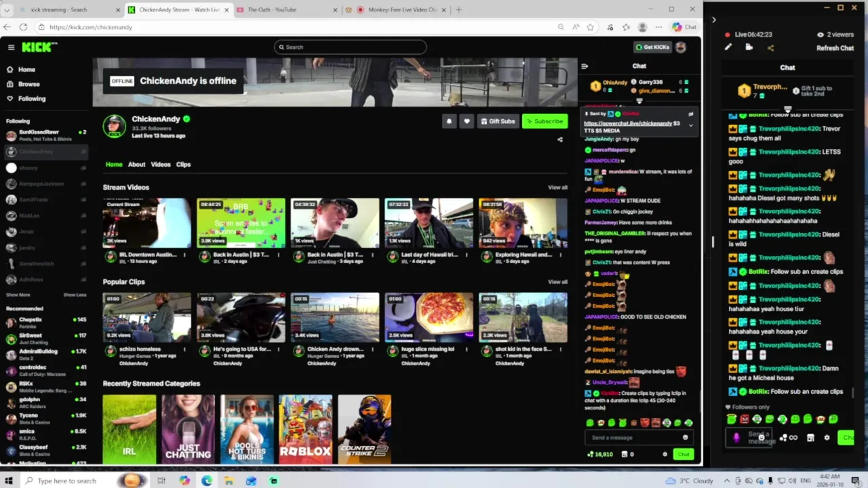
Task: Open options for Chicken Andy drown clip
Action: (372, 350)
